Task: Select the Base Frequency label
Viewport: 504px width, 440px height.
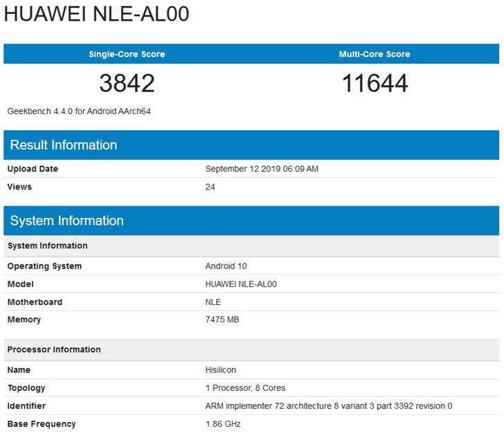Action: point(41,424)
